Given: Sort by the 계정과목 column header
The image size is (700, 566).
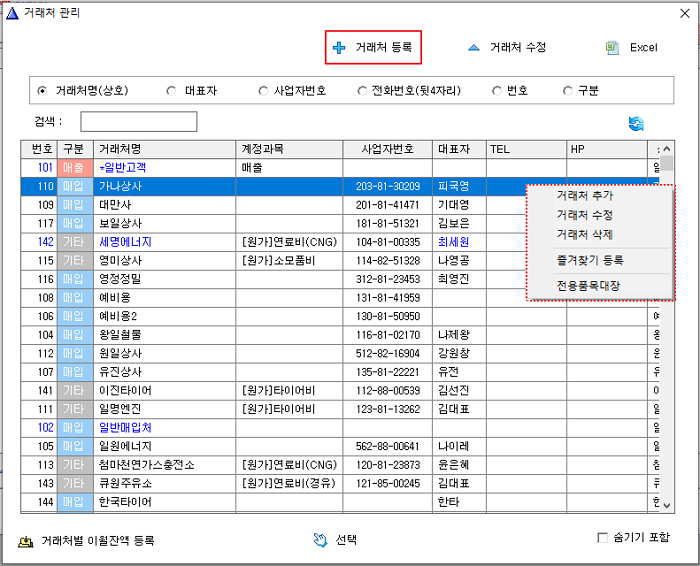Looking at the screenshot, I should [289, 149].
